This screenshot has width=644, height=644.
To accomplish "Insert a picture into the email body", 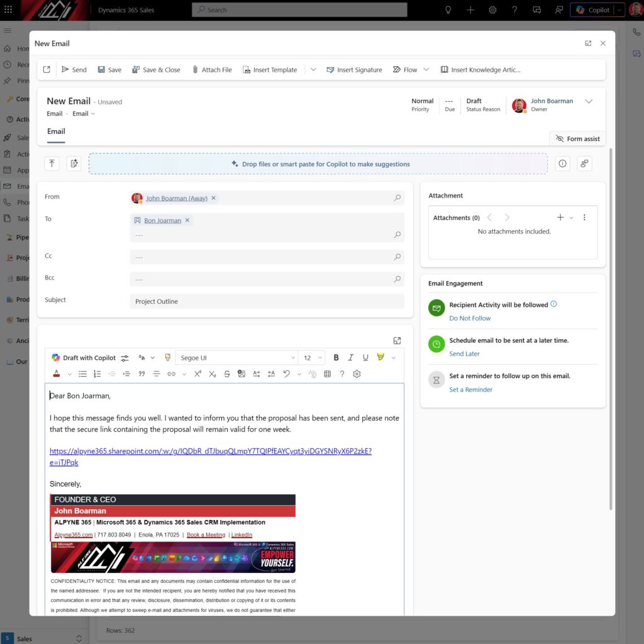I will click(x=241, y=374).
